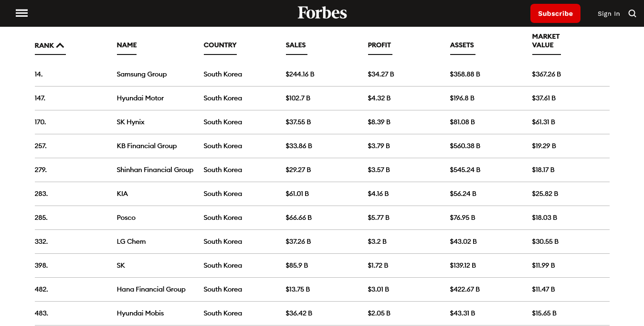Viewport: 644px width, 326px height.
Task: Open the hamburger navigation menu
Action: click(x=21, y=13)
